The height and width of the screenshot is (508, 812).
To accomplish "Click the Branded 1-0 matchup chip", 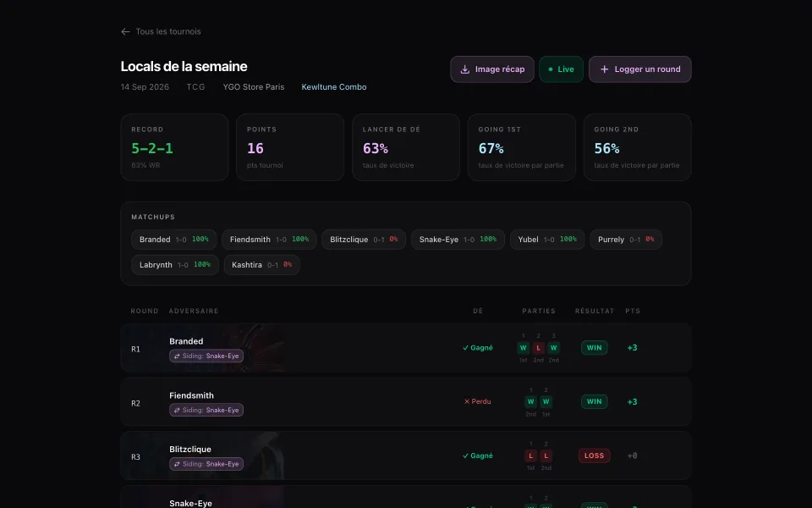I will [x=174, y=240].
